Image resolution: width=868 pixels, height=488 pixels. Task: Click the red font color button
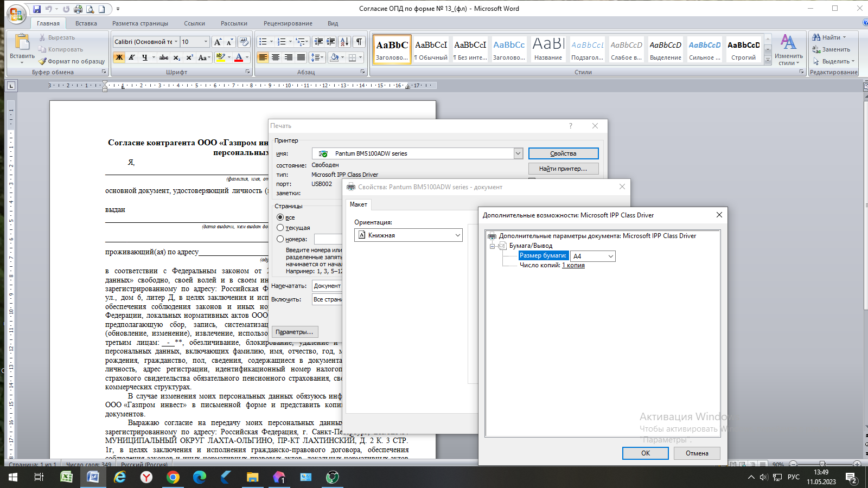click(239, 57)
